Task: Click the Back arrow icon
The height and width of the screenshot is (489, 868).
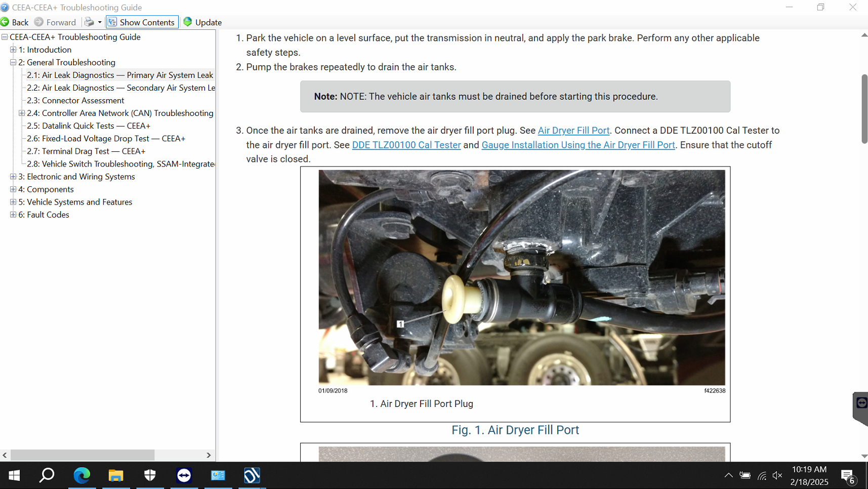Action: [x=6, y=22]
